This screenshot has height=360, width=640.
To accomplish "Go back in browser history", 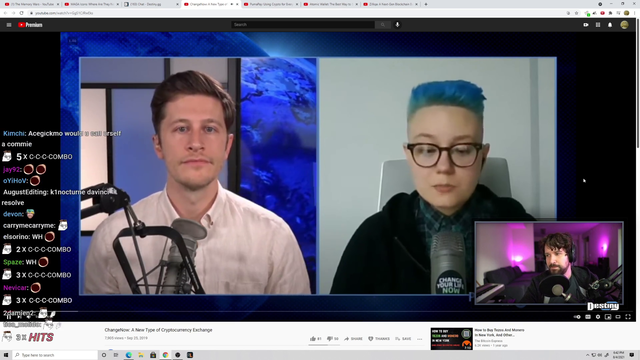I will pos(5,13).
